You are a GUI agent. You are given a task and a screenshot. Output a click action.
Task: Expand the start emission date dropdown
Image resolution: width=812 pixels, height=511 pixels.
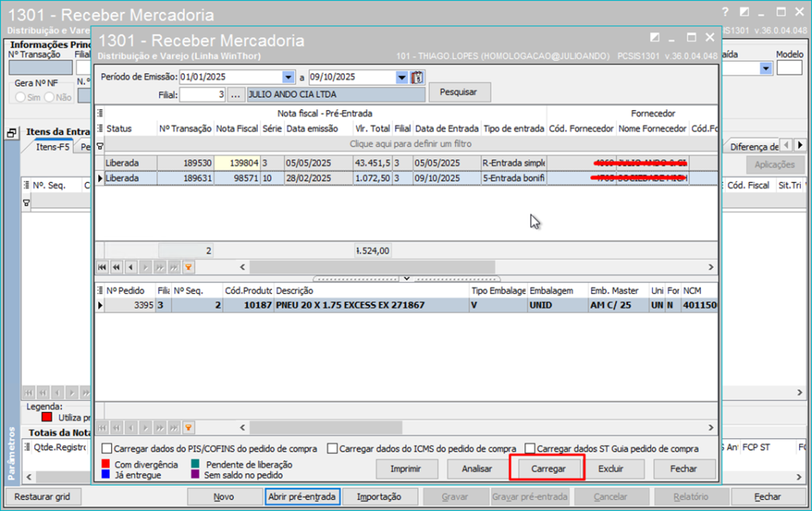point(288,77)
